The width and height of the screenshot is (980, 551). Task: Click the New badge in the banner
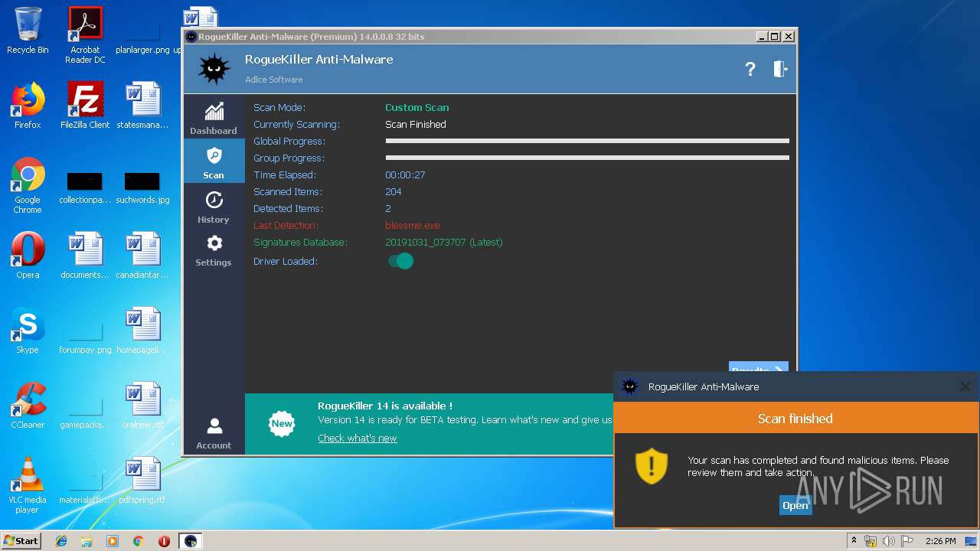282,423
